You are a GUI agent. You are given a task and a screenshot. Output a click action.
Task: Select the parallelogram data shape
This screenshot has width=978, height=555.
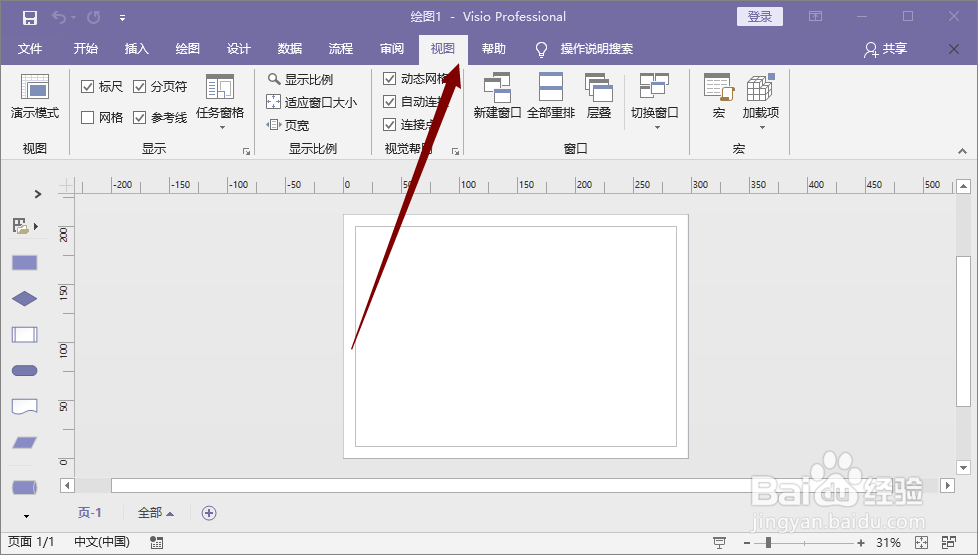(25, 443)
